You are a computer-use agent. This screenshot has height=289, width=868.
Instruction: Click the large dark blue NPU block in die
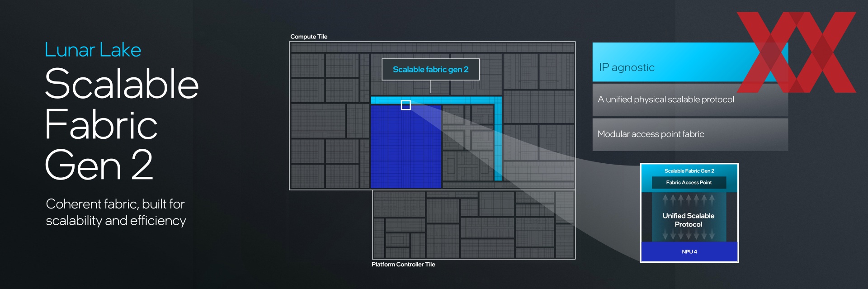pyautogui.click(x=406, y=146)
